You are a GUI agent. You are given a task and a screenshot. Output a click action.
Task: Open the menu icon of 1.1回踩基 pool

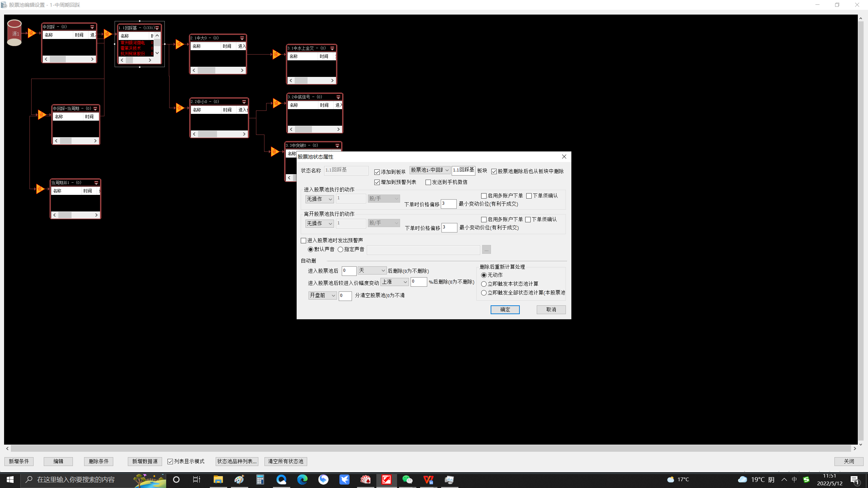[157, 28]
